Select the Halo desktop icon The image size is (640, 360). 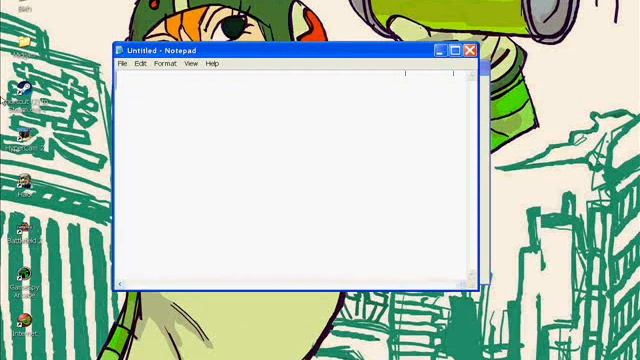pos(24,181)
